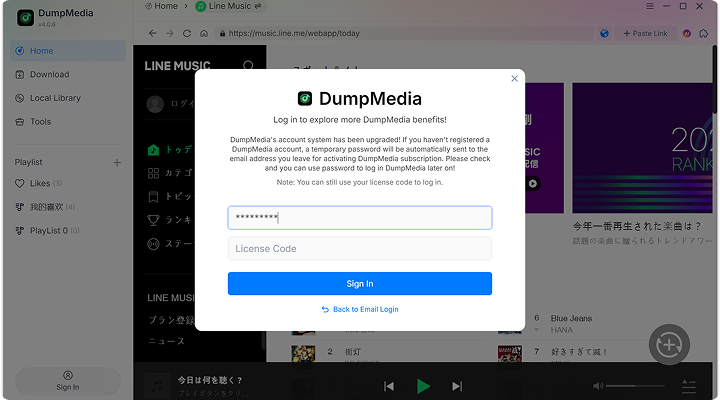
Task: Go to Home breadcrumb
Action: (161, 6)
